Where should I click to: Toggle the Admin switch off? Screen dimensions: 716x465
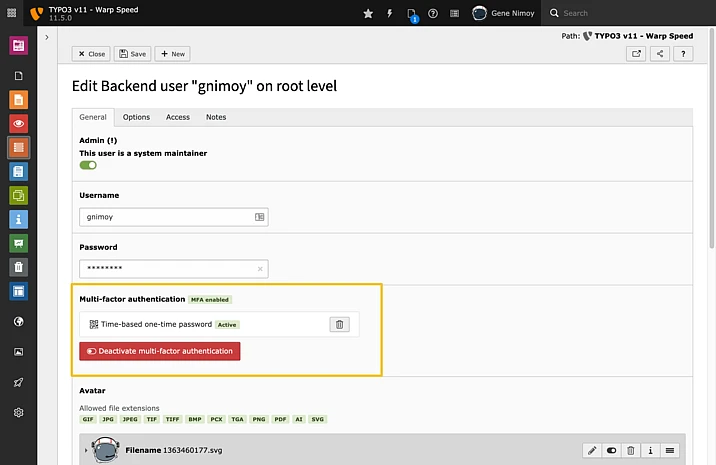point(88,165)
